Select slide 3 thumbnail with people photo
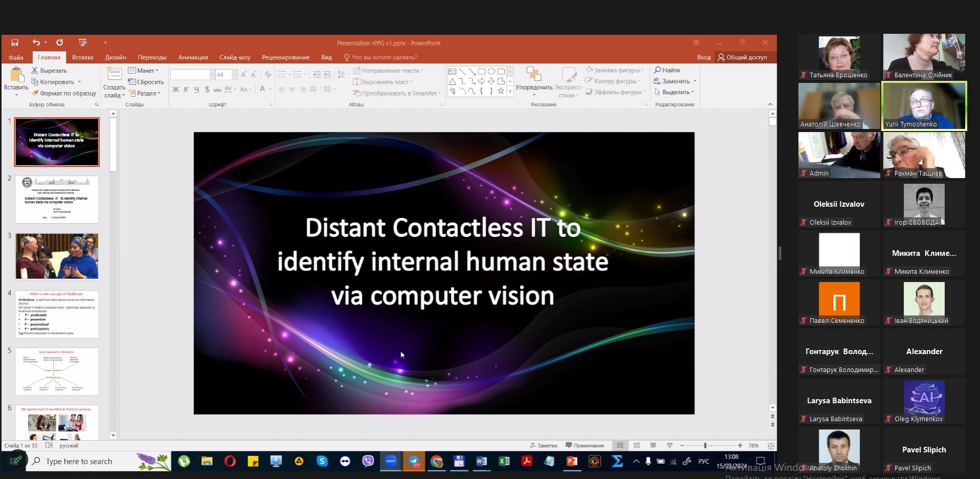The image size is (980, 479). pos(57,256)
